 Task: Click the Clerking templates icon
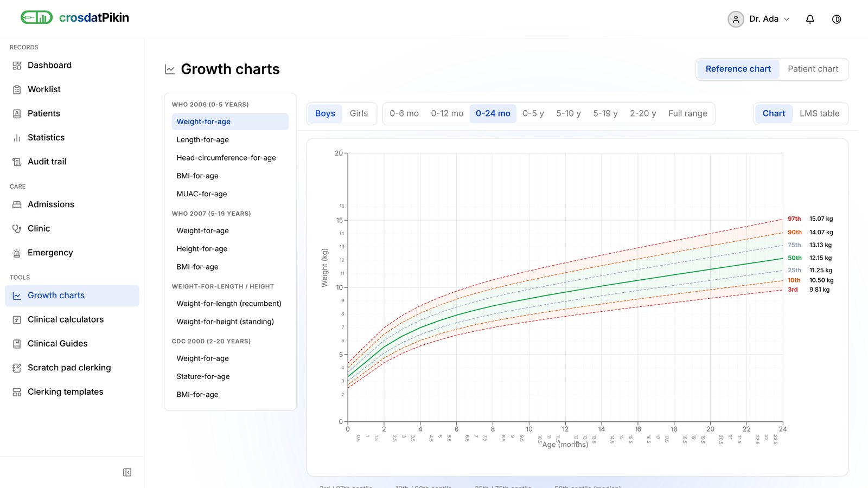click(17, 392)
